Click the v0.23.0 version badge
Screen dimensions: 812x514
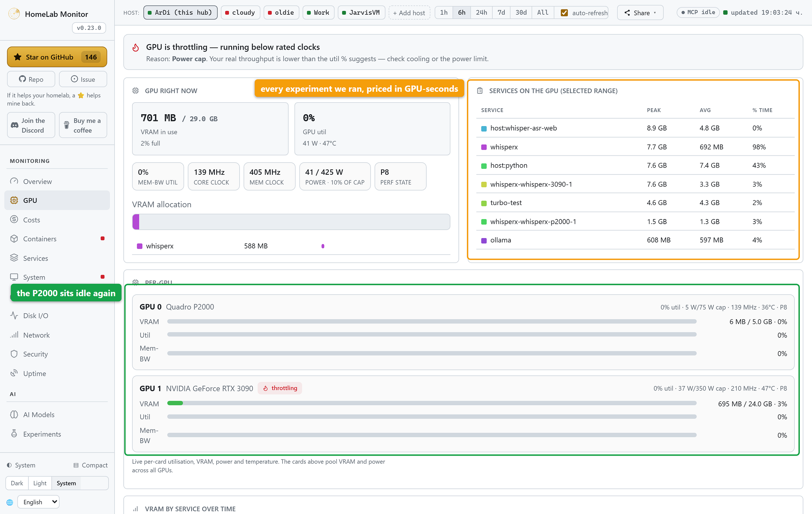[x=89, y=28]
